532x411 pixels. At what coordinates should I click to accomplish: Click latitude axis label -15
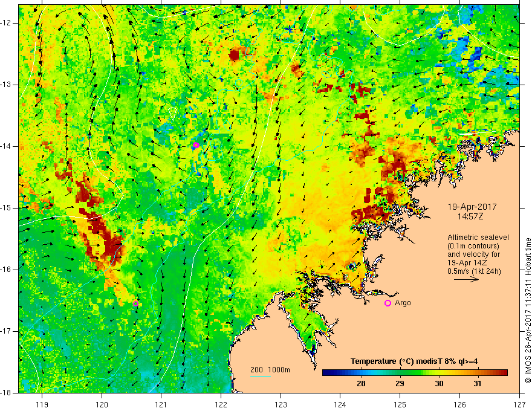pyautogui.click(x=6, y=208)
